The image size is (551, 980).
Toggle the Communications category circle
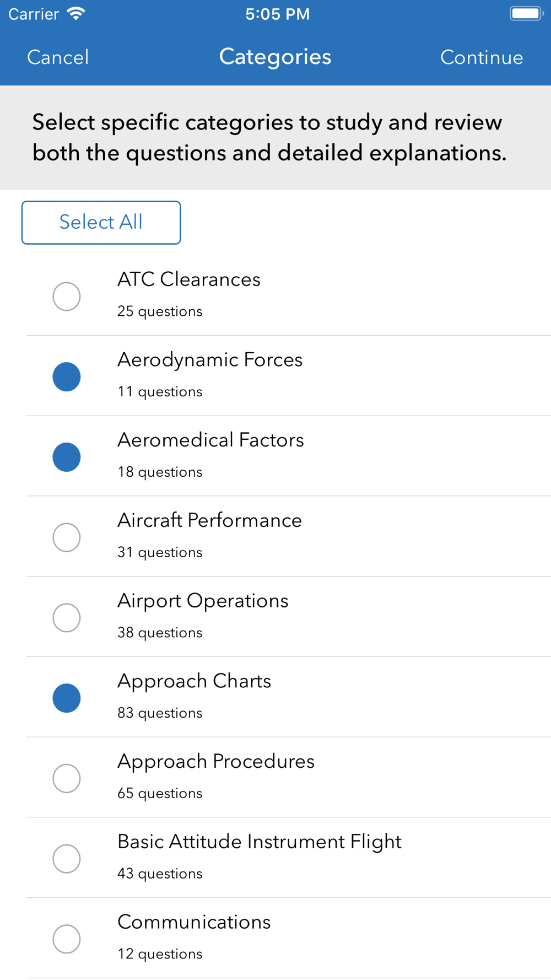point(67,939)
